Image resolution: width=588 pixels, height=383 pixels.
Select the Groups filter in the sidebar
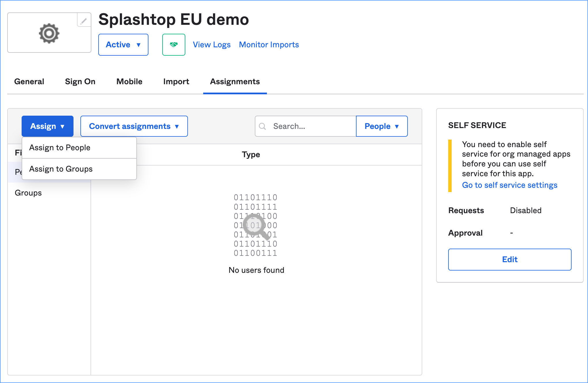click(x=28, y=193)
